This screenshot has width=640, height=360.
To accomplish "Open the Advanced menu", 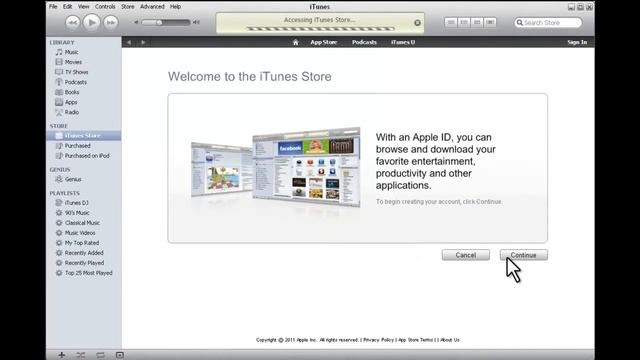I will click(x=152, y=7).
